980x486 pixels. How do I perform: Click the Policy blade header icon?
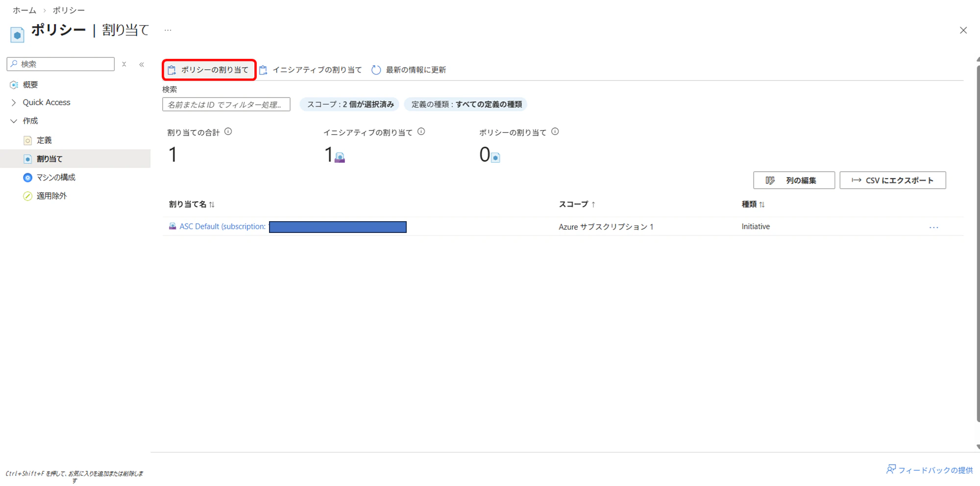17,34
